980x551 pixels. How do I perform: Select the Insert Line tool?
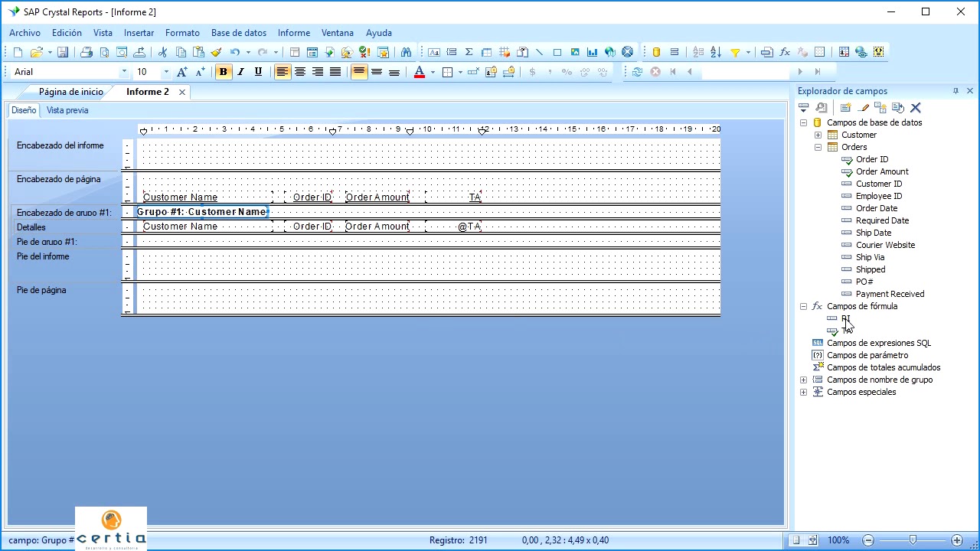[539, 52]
